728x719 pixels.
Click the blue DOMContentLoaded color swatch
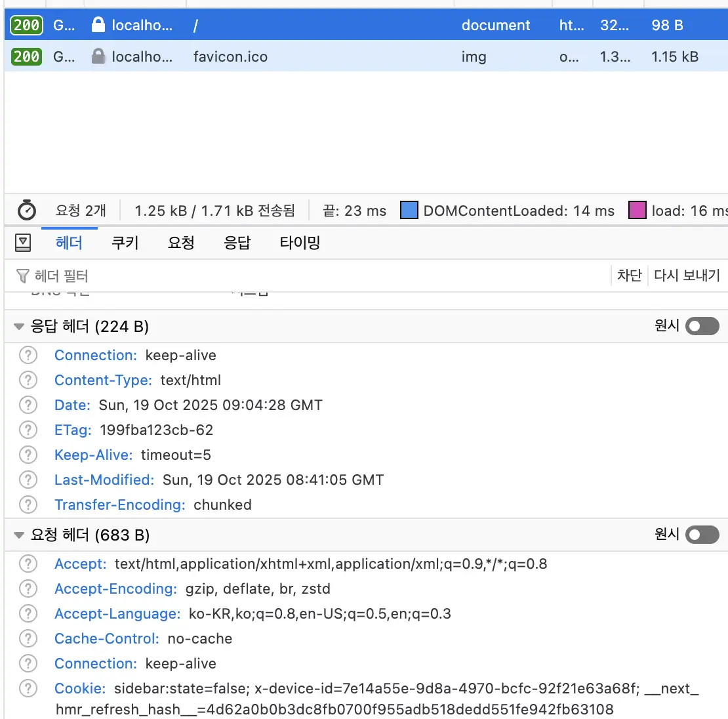[x=409, y=211]
